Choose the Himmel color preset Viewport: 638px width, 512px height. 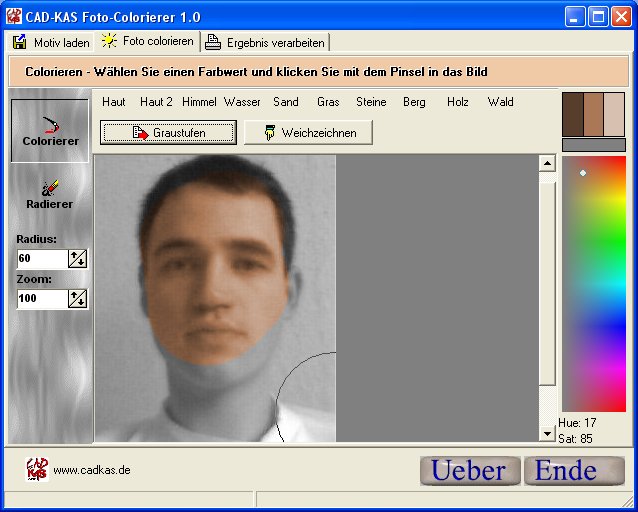tap(199, 102)
